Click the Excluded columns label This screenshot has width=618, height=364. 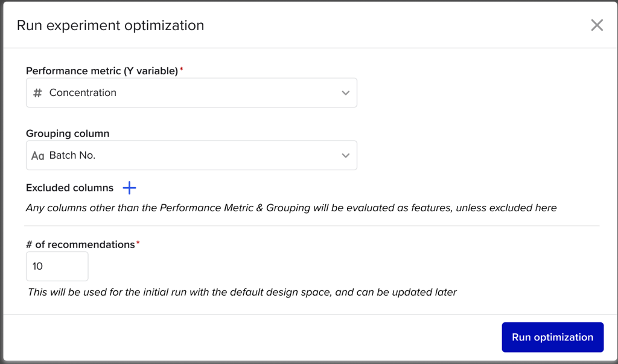coord(69,188)
